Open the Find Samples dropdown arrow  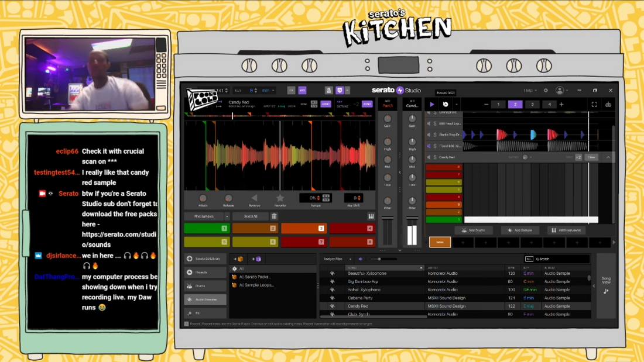point(227,216)
